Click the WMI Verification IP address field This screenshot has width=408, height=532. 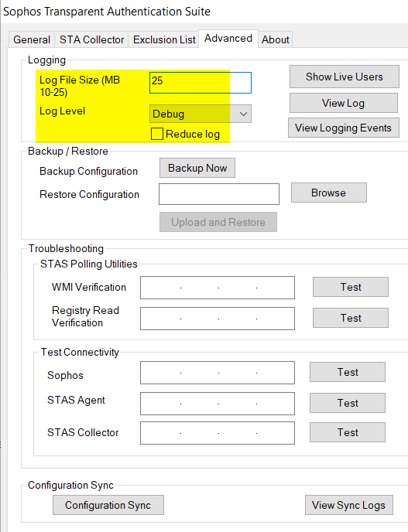(x=218, y=288)
